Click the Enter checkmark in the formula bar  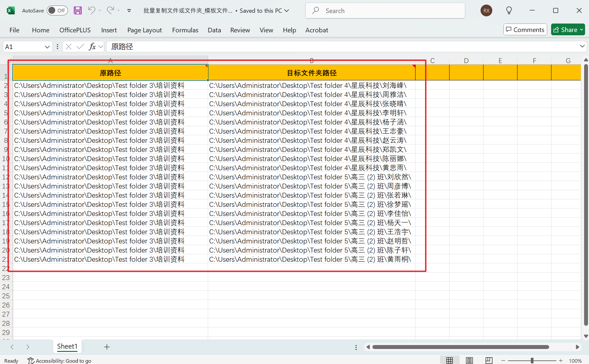pyautogui.click(x=80, y=46)
